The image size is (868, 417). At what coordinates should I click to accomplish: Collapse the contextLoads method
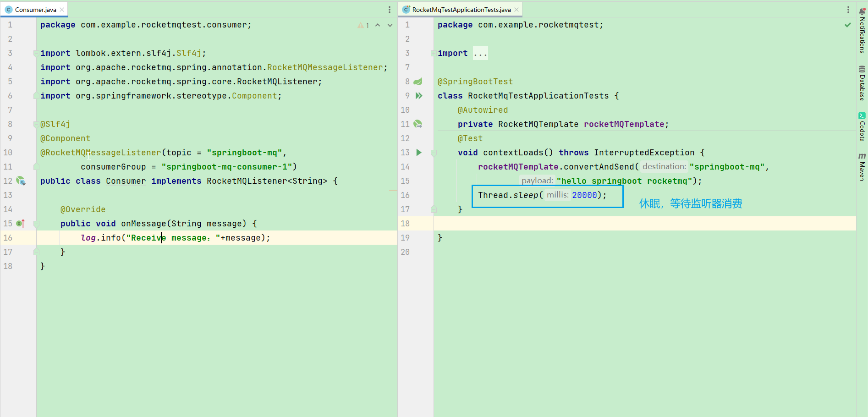pos(434,153)
